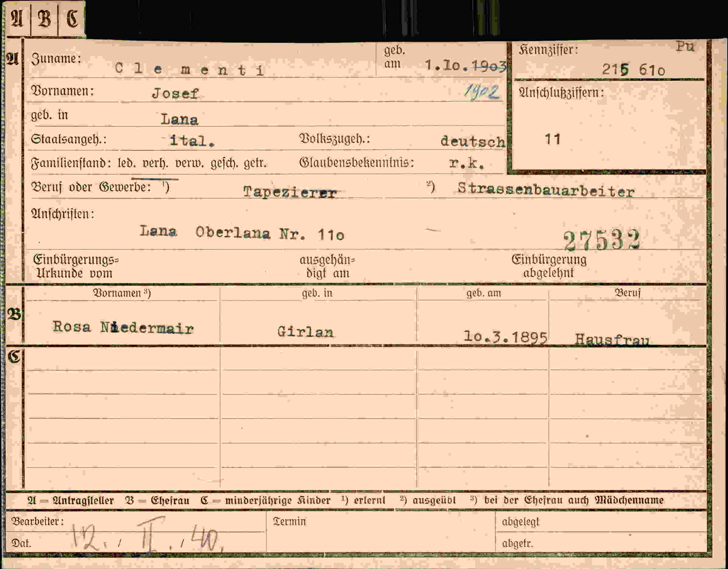Click the 'Anschlußziffern:' label
728x569 pixels.
[x=561, y=92]
